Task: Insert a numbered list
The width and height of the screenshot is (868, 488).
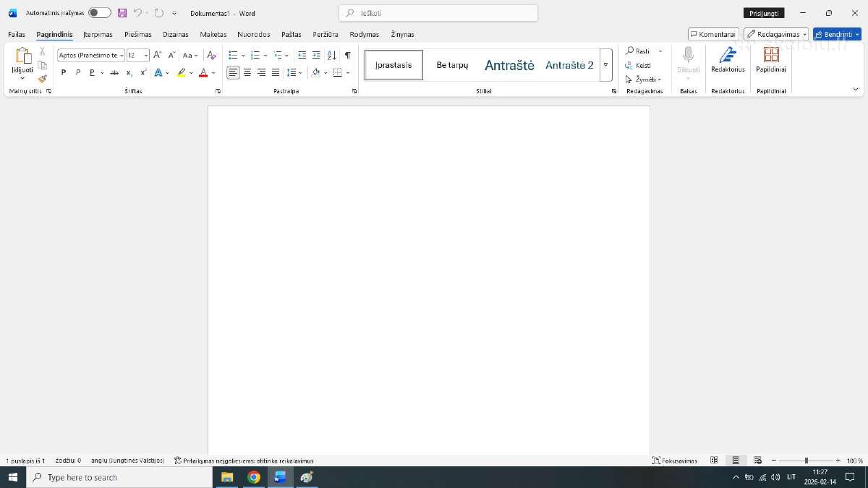Action: click(x=255, y=55)
